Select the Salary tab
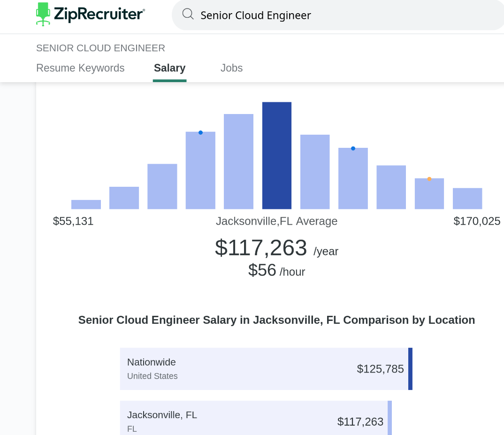Image resolution: width=504 pixels, height=435 pixels. [x=169, y=68]
